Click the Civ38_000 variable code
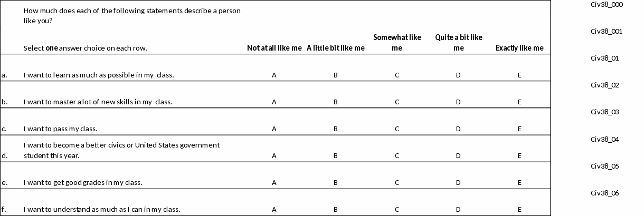 coord(607,4)
